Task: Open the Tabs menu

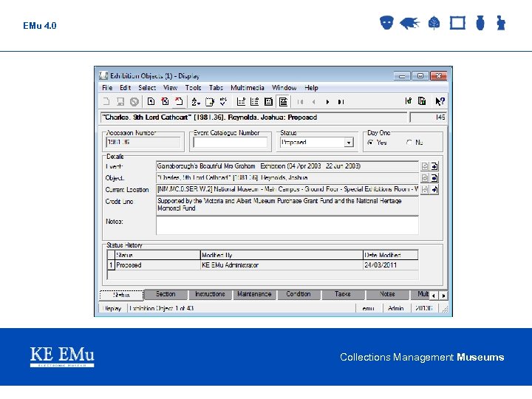Action: 216,88
